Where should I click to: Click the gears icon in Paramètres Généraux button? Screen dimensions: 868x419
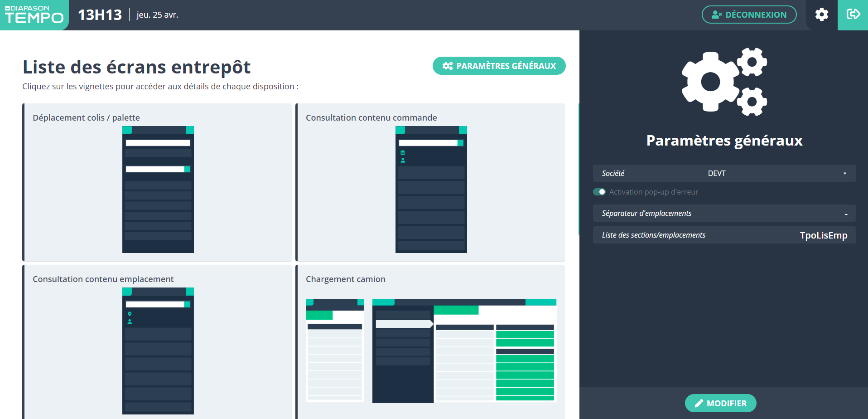click(448, 66)
